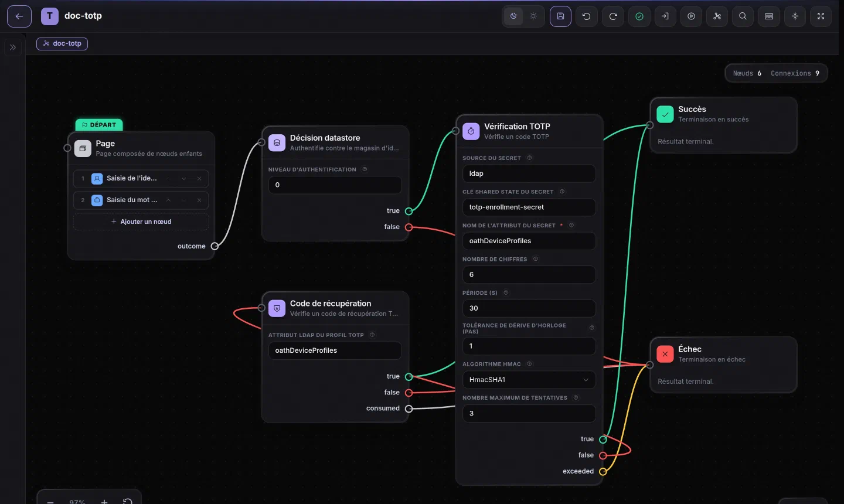Move Saisie de l'ide... down with chevron
This screenshot has height=504, width=844.
click(184, 179)
